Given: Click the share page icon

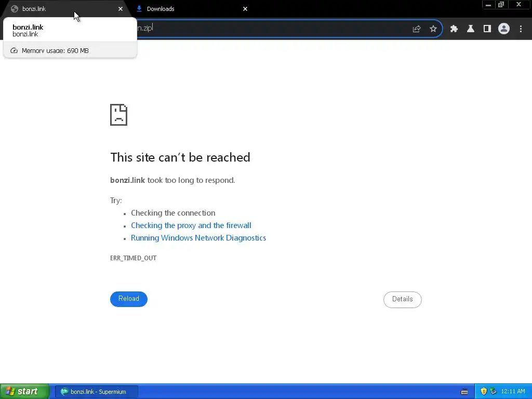Looking at the screenshot, I should (417, 29).
